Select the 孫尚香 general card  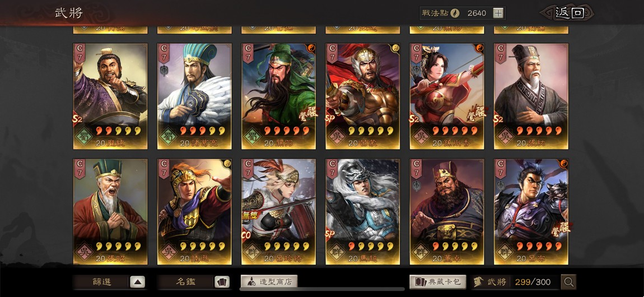pyautogui.click(x=447, y=96)
